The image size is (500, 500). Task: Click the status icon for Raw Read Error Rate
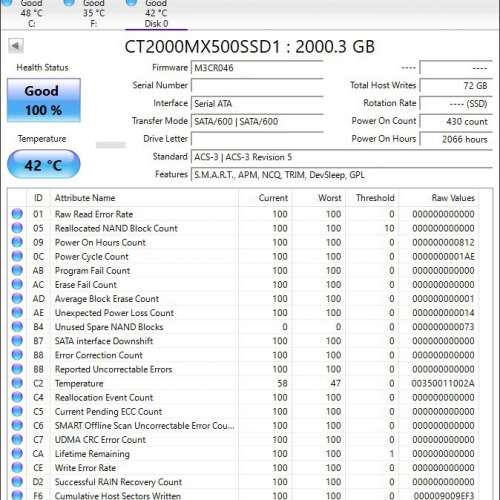17,214
